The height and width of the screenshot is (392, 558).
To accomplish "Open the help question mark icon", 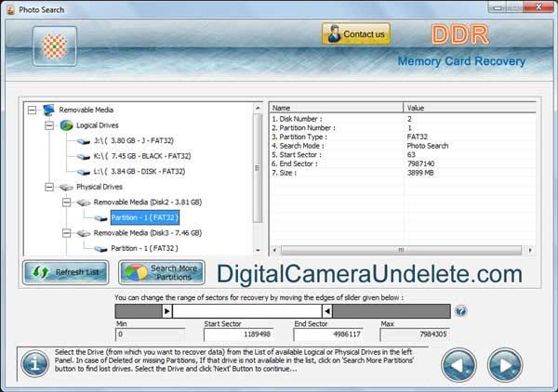I will (460, 311).
